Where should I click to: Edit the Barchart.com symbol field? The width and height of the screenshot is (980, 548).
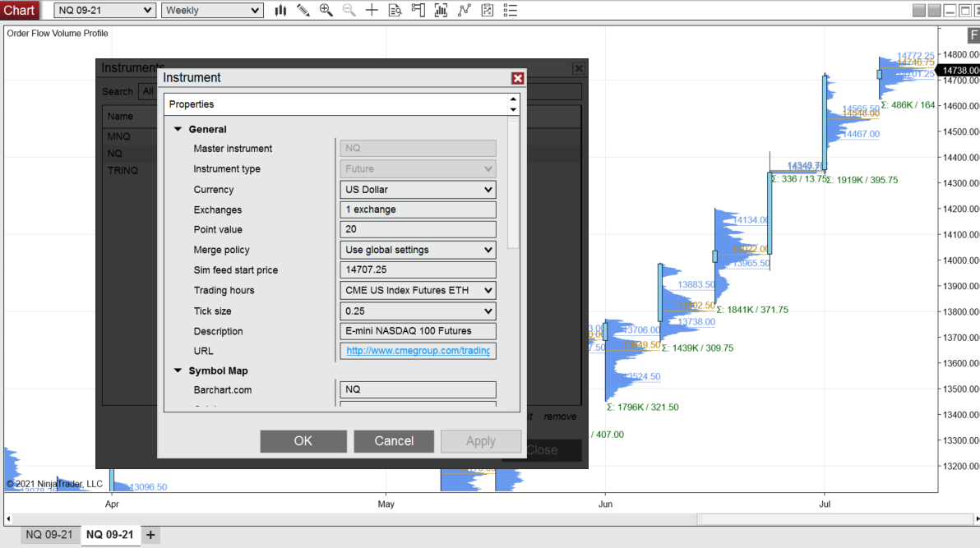[418, 389]
